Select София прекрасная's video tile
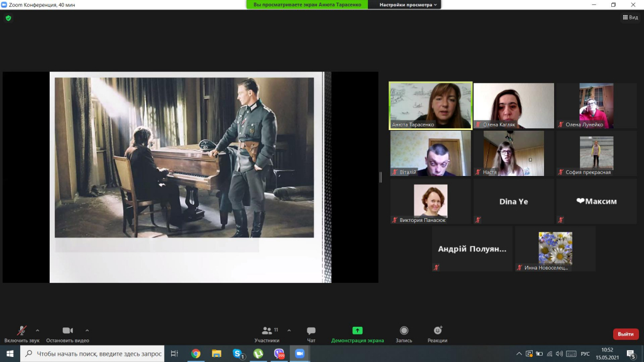The image size is (644, 362). (596, 153)
